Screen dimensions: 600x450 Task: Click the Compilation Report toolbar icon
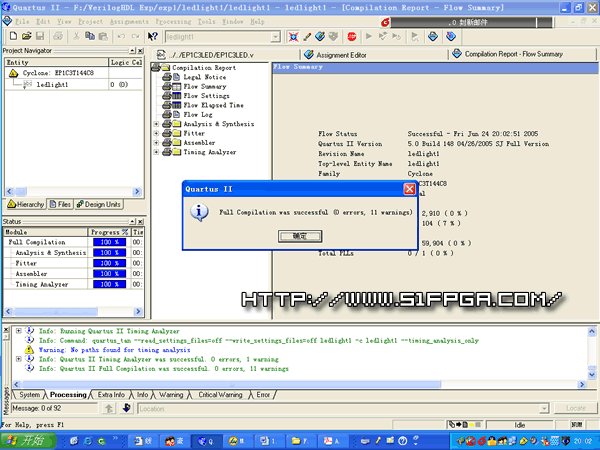433,36
